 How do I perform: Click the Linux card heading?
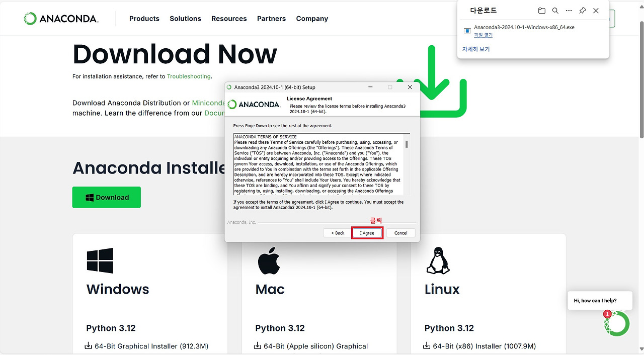(x=442, y=289)
